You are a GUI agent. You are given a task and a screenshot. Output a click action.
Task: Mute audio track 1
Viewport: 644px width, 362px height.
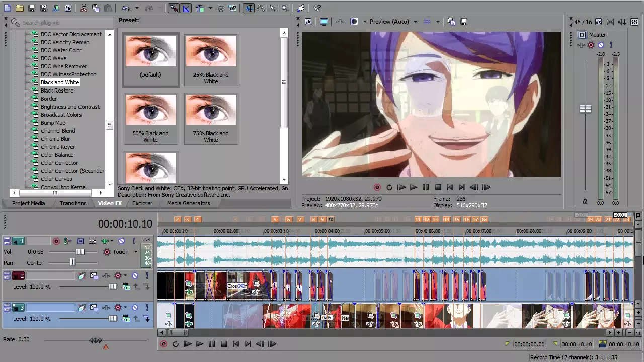click(x=121, y=241)
